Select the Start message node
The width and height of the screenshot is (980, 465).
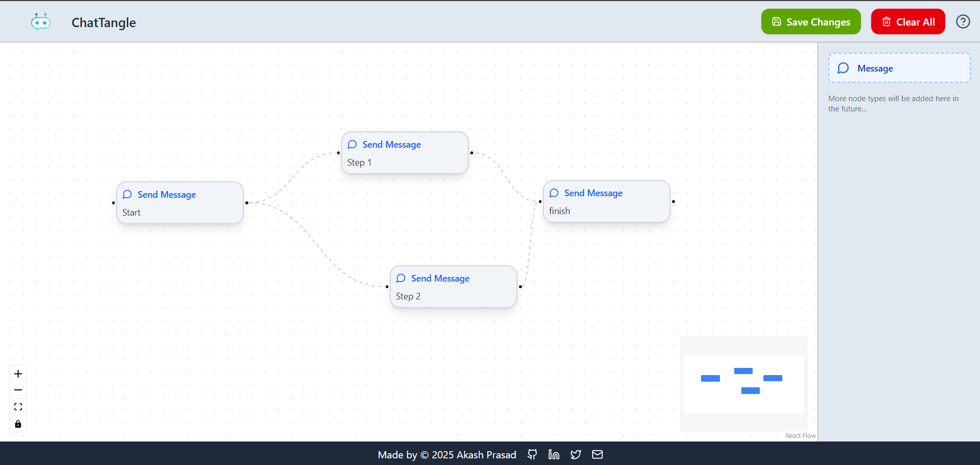click(180, 203)
